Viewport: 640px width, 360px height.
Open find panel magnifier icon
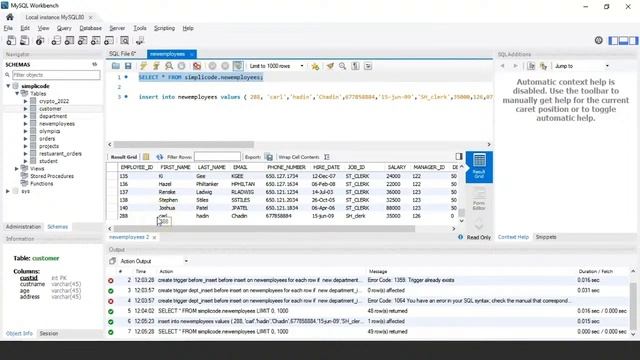tap(342, 66)
